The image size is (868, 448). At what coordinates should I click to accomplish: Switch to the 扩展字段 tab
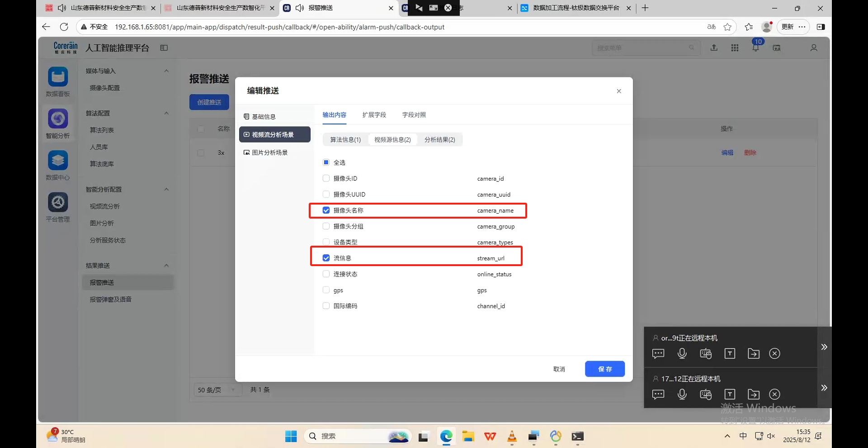click(374, 115)
